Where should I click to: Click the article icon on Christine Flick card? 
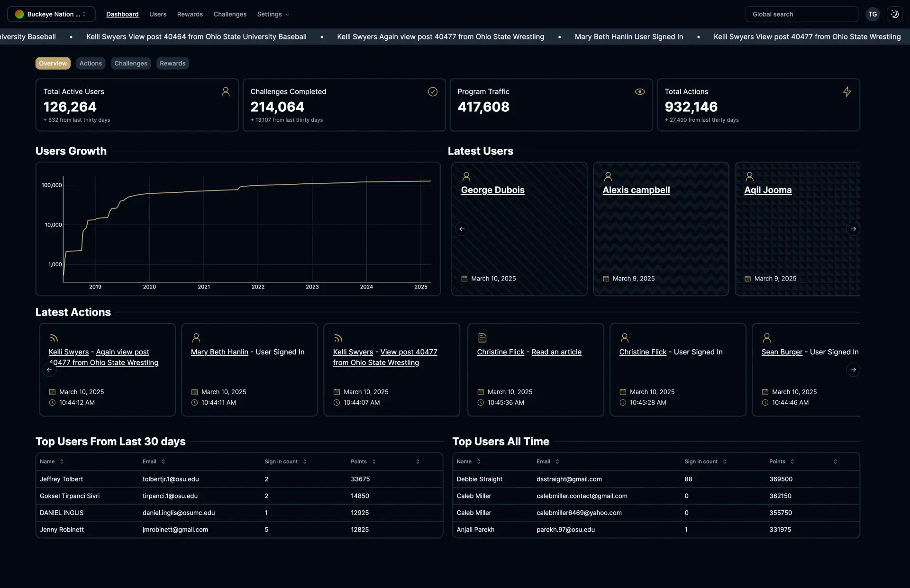tap(482, 338)
